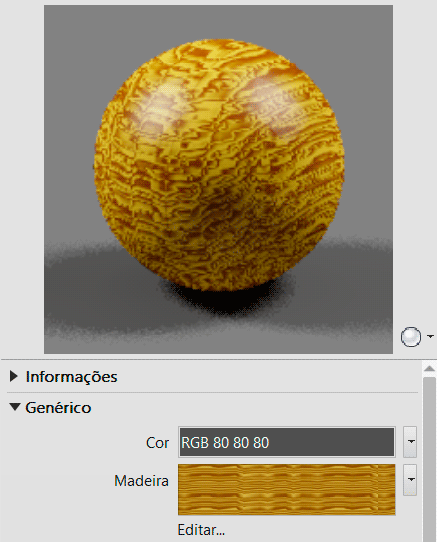The image size is (437, 542).
Task: Collapse the Genérico section triangle
Action: point(15,407)
